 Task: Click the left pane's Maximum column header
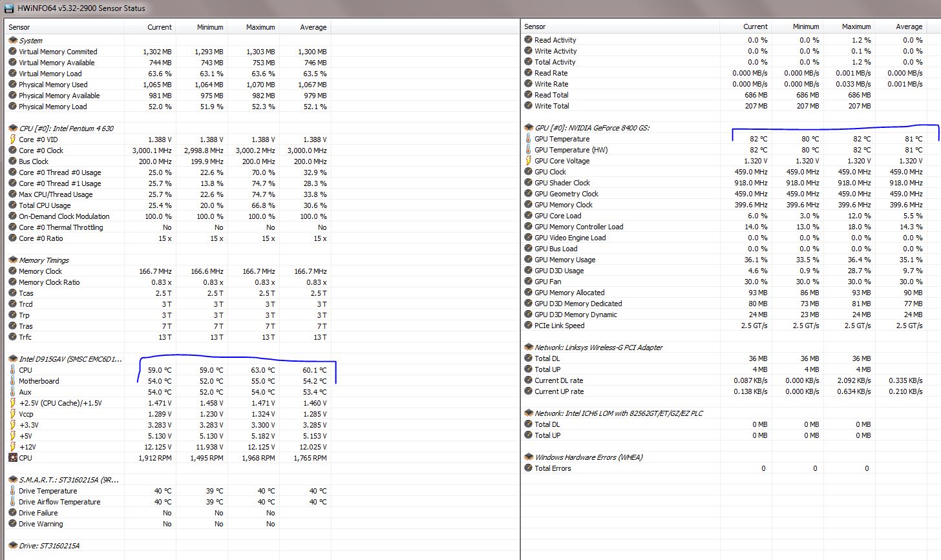point(260,27)
